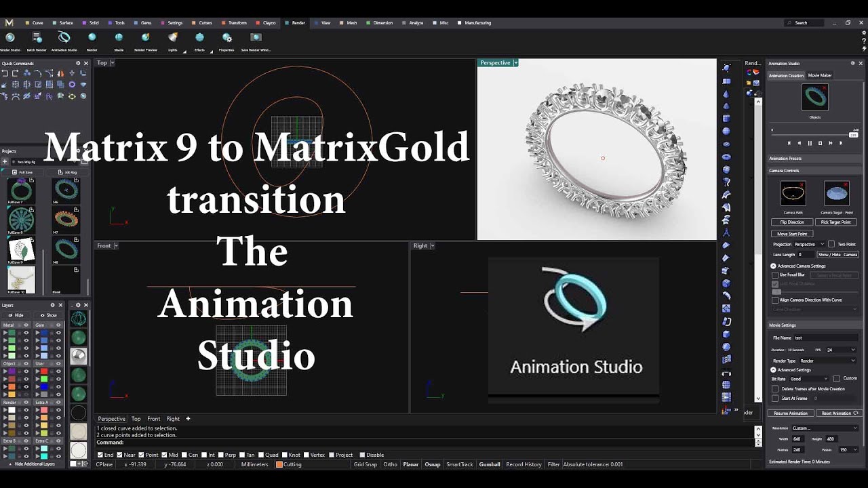Click Save Render Window icon
This screenshot has height=488, width=868.
point(256,38)
